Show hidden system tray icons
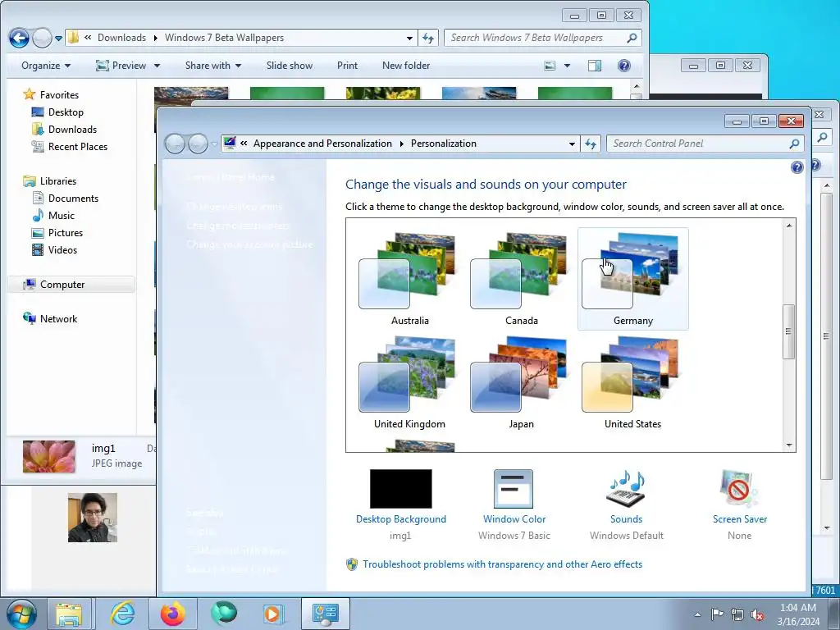Image resolution: width=840 pixels, height=630 pixels. tap(697, 614)
